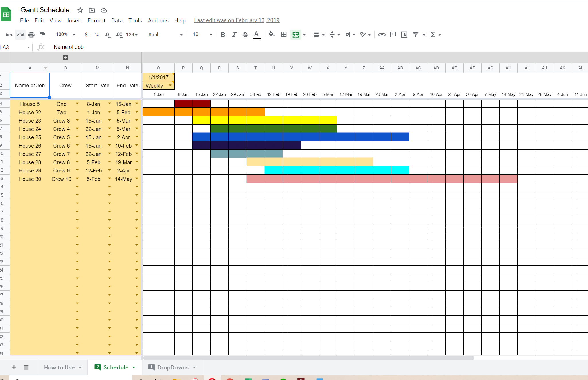The height and width of the screenshot is (380, 588).
Task: Open Schedule tab options arrow
Action: click(134, 367)
